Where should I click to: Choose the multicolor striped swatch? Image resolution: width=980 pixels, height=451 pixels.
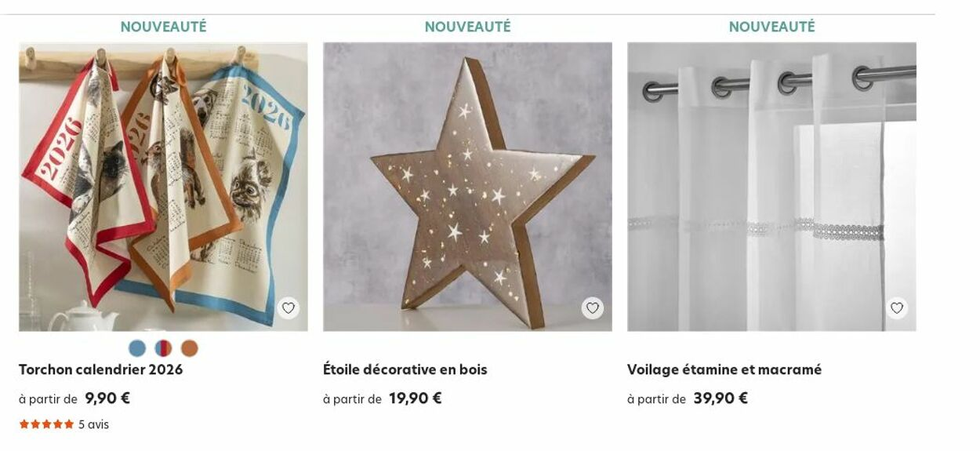163,348
